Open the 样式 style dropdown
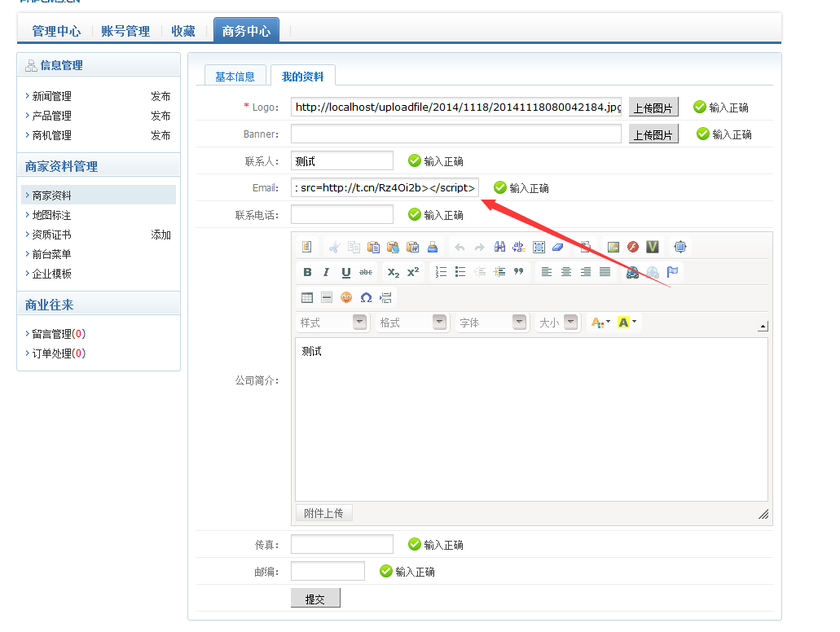The width and height of the screenshot is (840, 632). tap(332, 323)
